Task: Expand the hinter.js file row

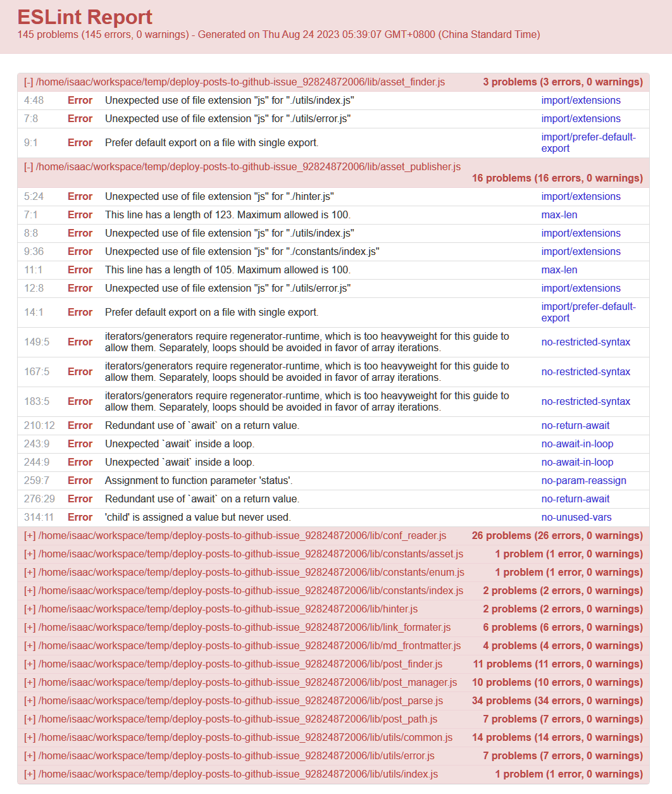Action: (x=221, y=609)
